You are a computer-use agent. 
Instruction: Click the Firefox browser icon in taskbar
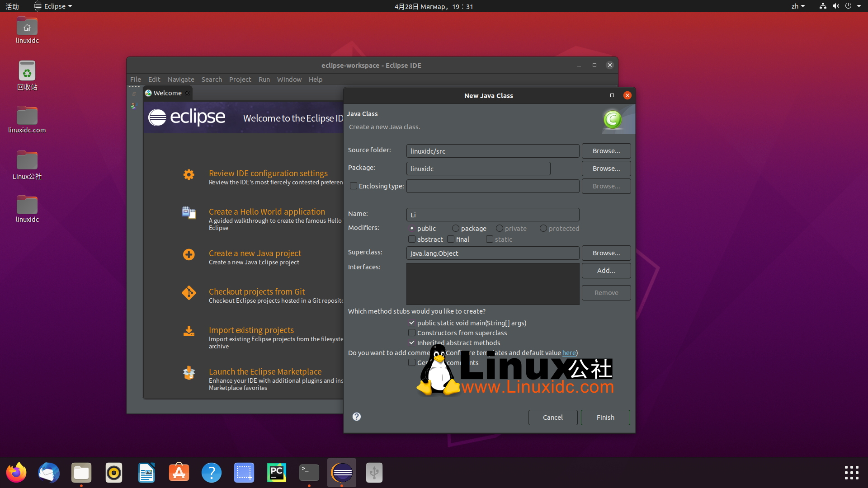click(x=17, y=473)
